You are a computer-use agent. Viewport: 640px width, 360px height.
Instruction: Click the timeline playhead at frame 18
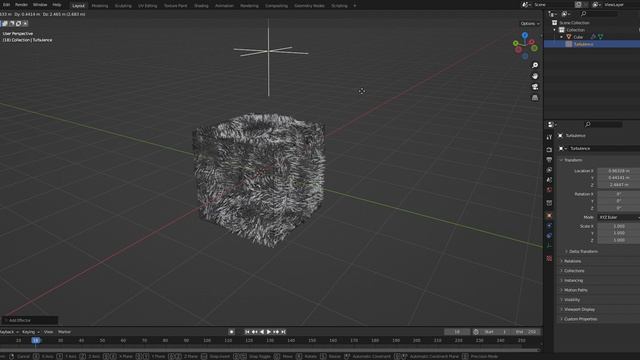(36, 340)
